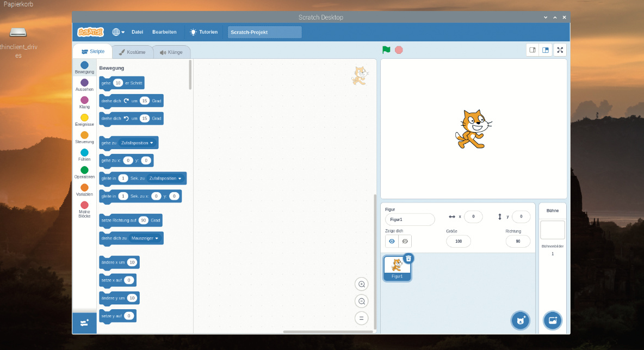Click the setze x auf 0 block
Image resolution: width=644 pixels, height=350 pixels.
pos(117,280)
